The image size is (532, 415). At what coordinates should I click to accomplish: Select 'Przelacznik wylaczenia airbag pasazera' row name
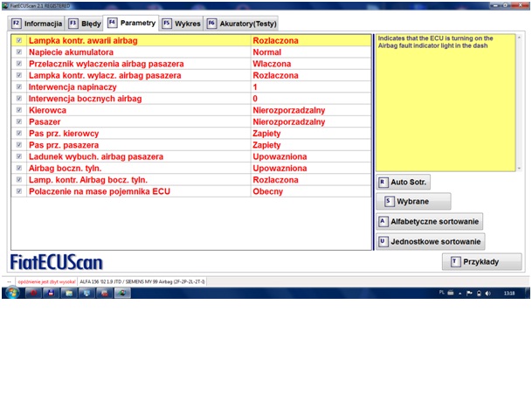[107, 64]
